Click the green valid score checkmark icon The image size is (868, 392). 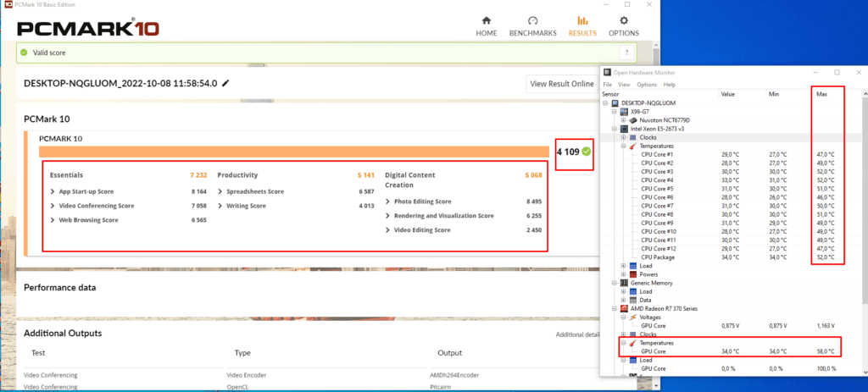[x=23, y=52]
